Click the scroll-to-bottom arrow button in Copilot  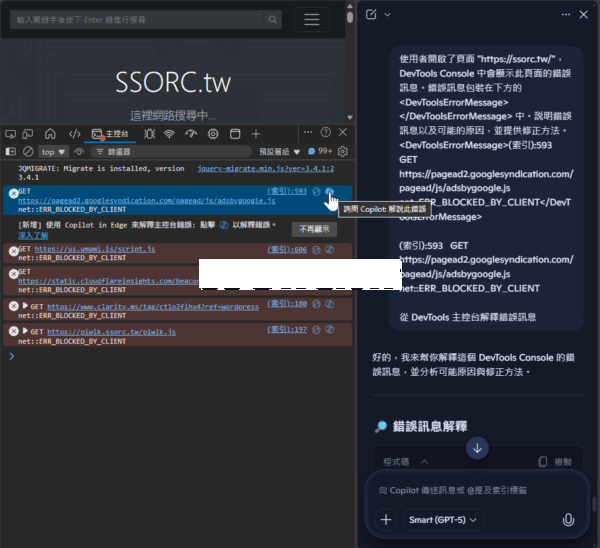pyautogui.click(x=477, y=448)
